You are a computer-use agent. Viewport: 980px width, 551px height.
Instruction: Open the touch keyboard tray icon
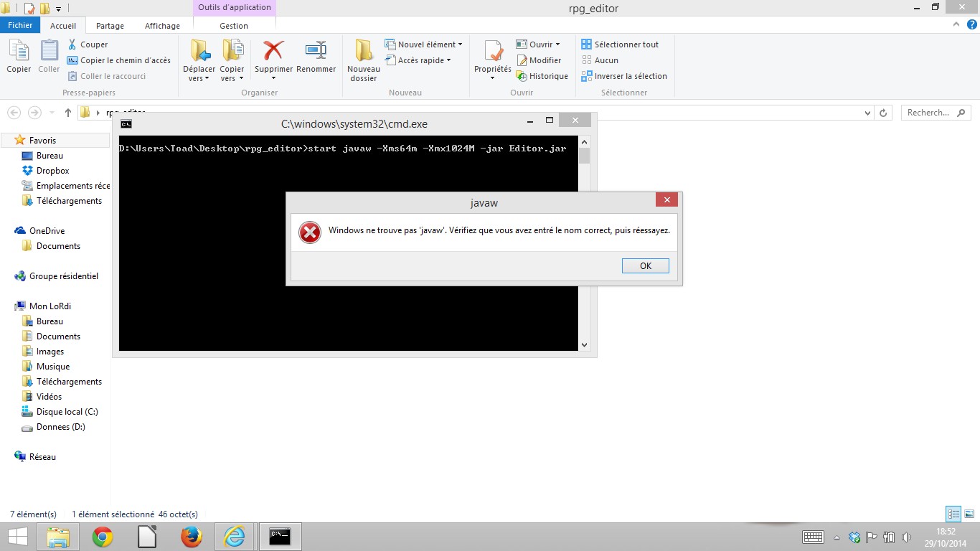tap(813, 537)
